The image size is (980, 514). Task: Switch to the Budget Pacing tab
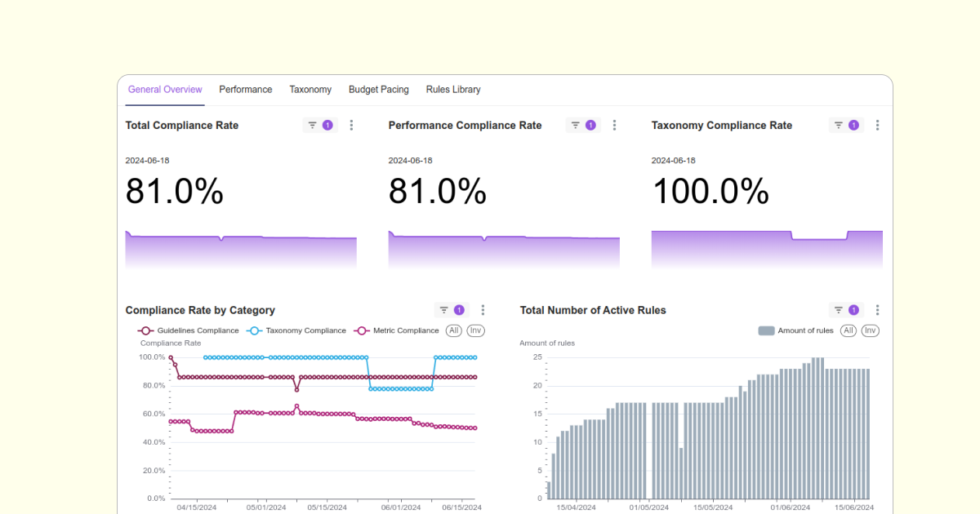tap(378, 90)
